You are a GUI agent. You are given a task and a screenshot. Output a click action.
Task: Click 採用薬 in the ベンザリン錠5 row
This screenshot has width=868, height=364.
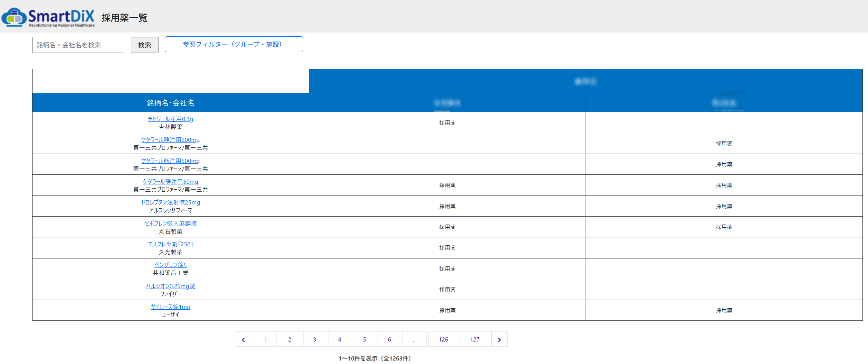click(x=447, y=269)
